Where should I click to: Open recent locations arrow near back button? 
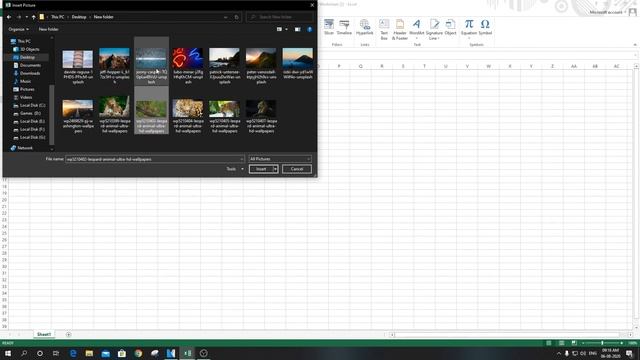(x=27, y=17)
